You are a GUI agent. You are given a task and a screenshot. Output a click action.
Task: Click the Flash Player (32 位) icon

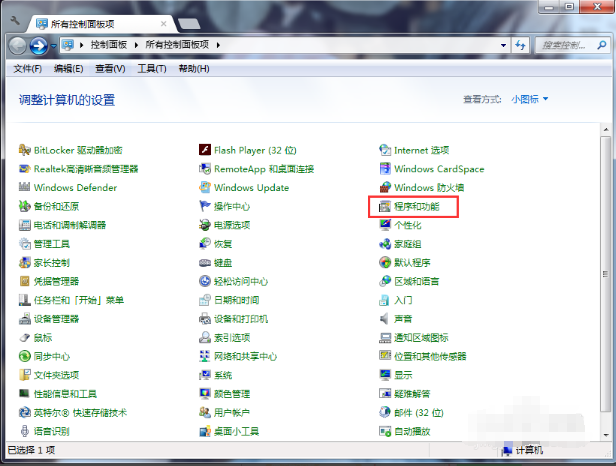[x=205, y=150]
